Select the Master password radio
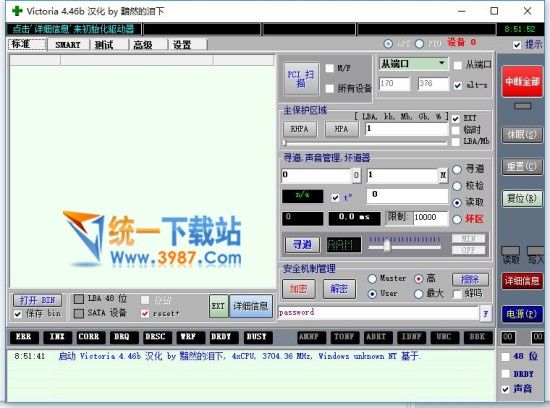 [372, 279]
